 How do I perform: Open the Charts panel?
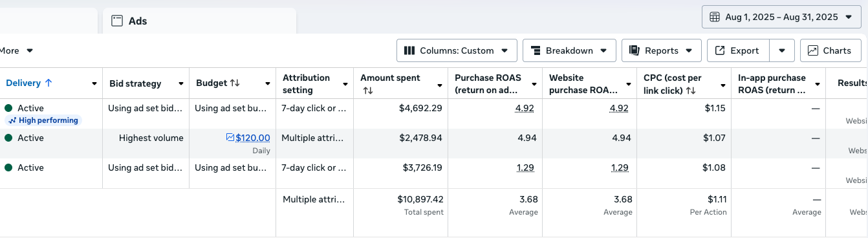(830, 50)
